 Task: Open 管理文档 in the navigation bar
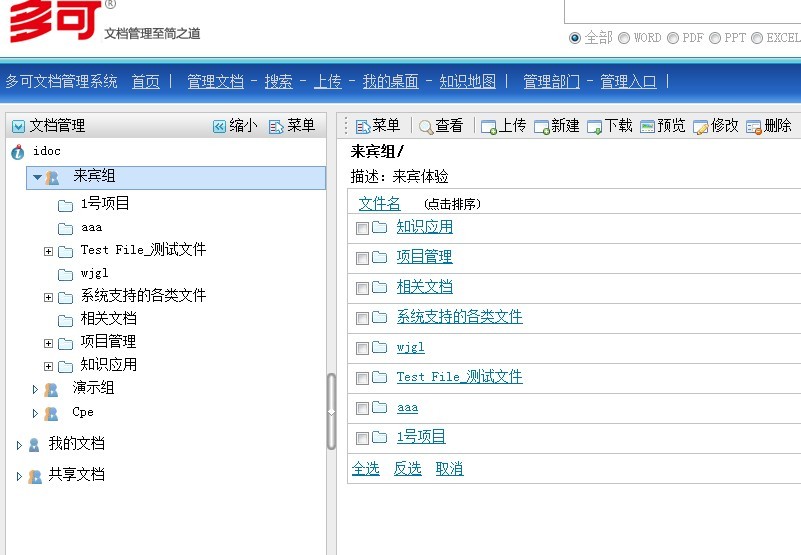click(215, 82)
